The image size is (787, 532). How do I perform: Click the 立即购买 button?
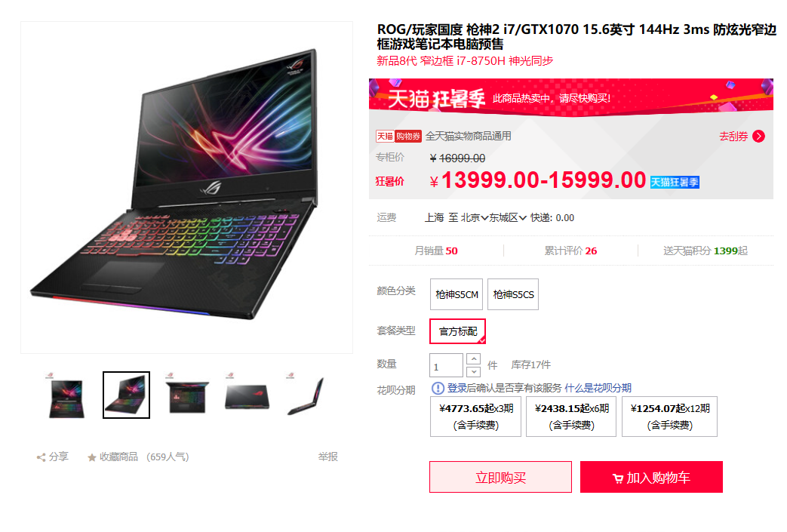pos(500,477)
